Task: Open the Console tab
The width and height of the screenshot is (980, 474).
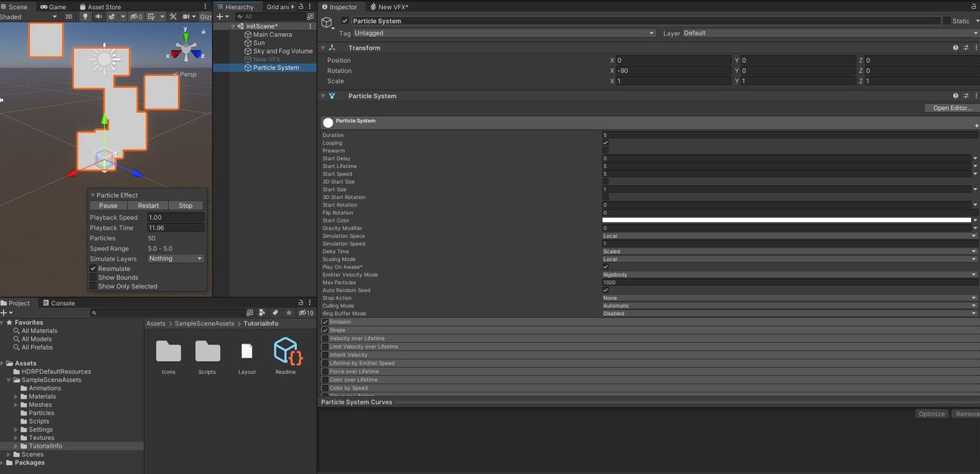Action: pyautogui.click(x=59, y=303)
